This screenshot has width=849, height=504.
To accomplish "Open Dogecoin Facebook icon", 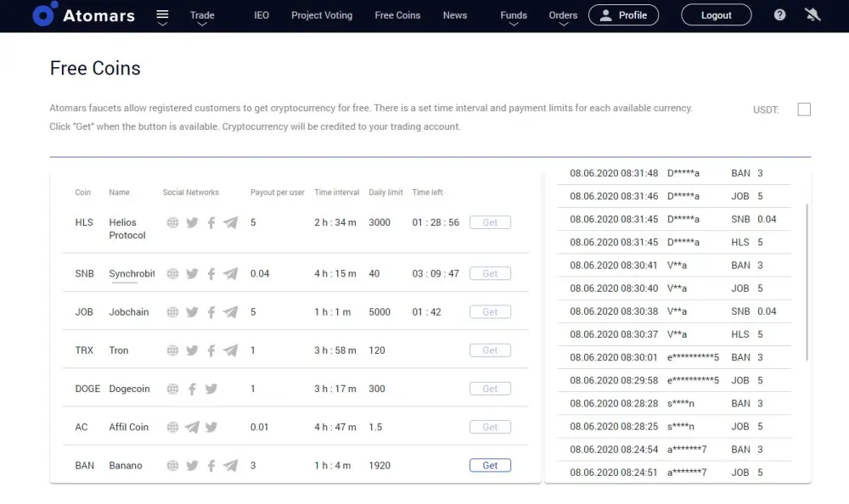I will pyautogui.click(x=192, y=389).
